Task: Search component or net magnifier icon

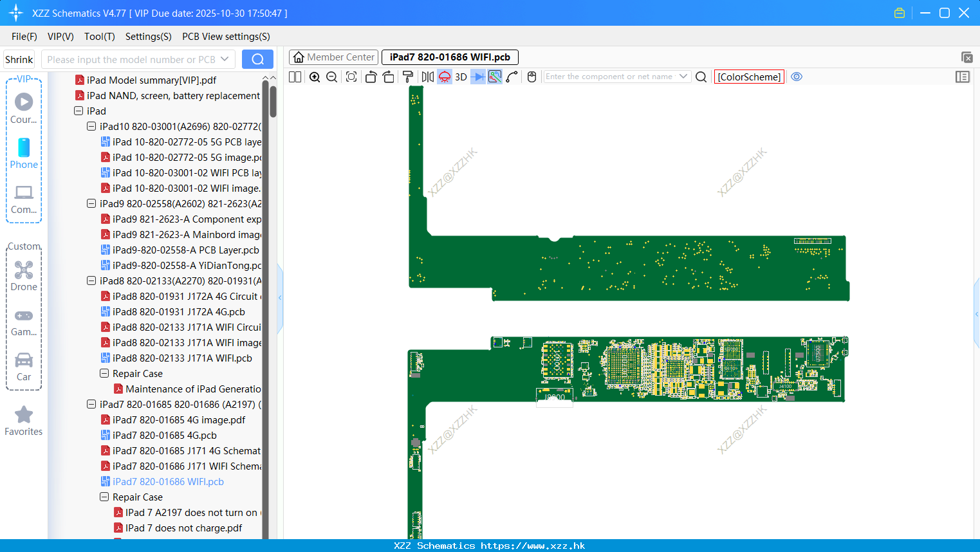Action: (701, 77)
